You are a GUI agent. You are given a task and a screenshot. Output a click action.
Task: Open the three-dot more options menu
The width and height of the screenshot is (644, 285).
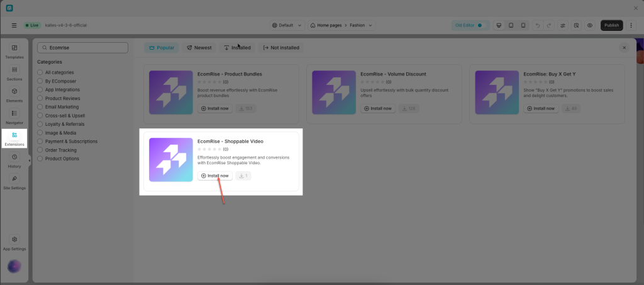click(x=631, y=25)
